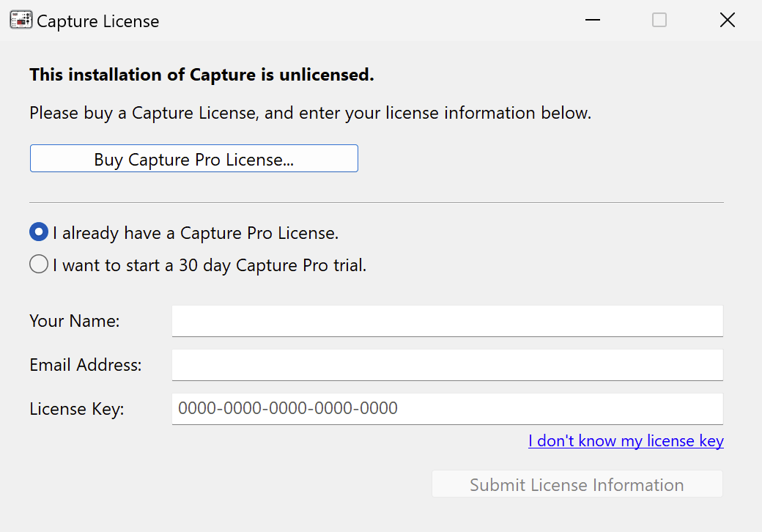Focus the Your Name input field
Screen dimensions: 762x532
click(x=448, y=321)
